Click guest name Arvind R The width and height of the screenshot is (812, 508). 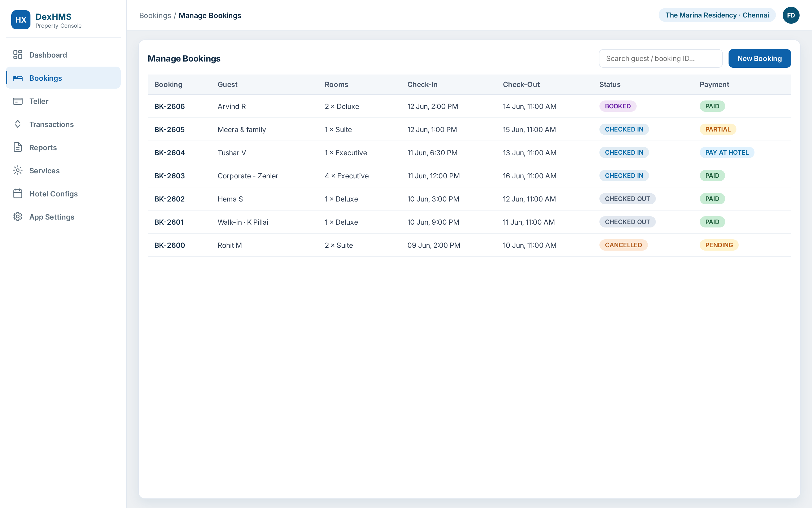231,106
